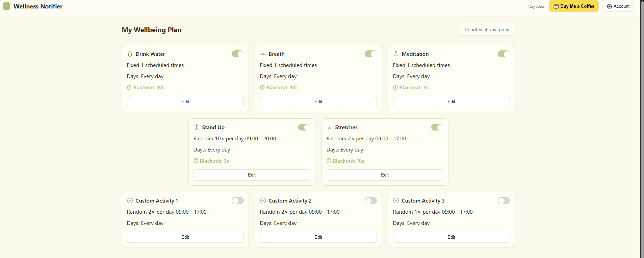
Task: Click Fixed 1 scheduled times on Breath card
Action: (x=288, y=65)
